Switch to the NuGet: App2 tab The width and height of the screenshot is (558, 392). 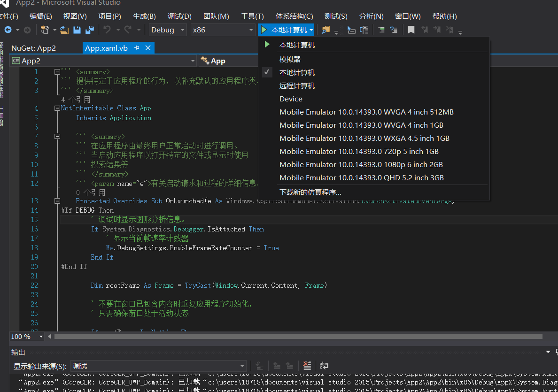33,48
